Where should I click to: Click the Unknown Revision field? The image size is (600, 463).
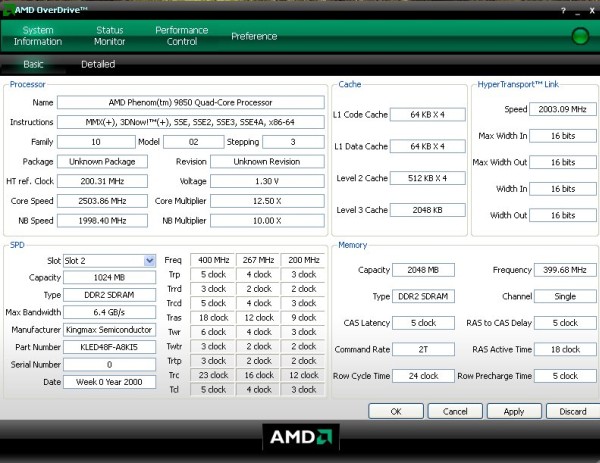pyautogui.click(x=267, y=161)
